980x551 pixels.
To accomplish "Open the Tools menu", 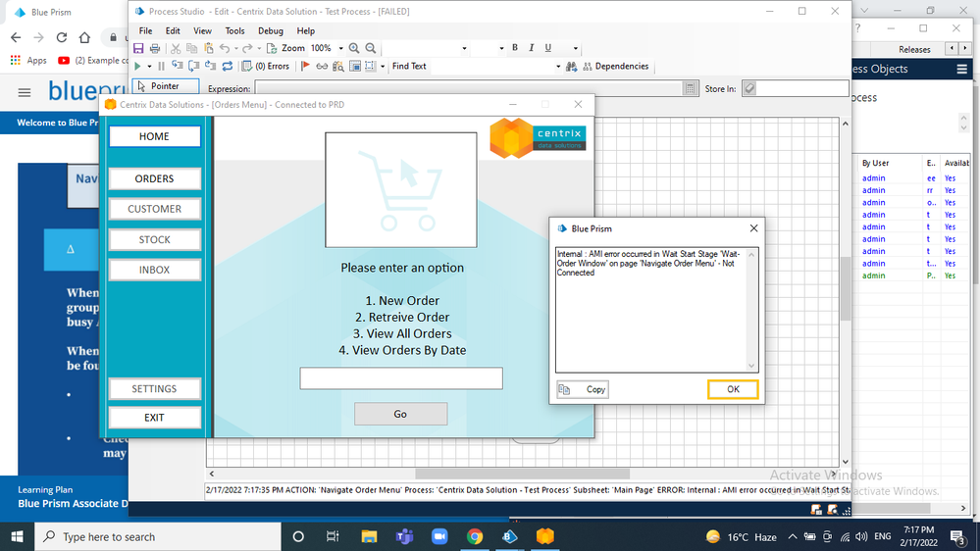I will point(235,30).
